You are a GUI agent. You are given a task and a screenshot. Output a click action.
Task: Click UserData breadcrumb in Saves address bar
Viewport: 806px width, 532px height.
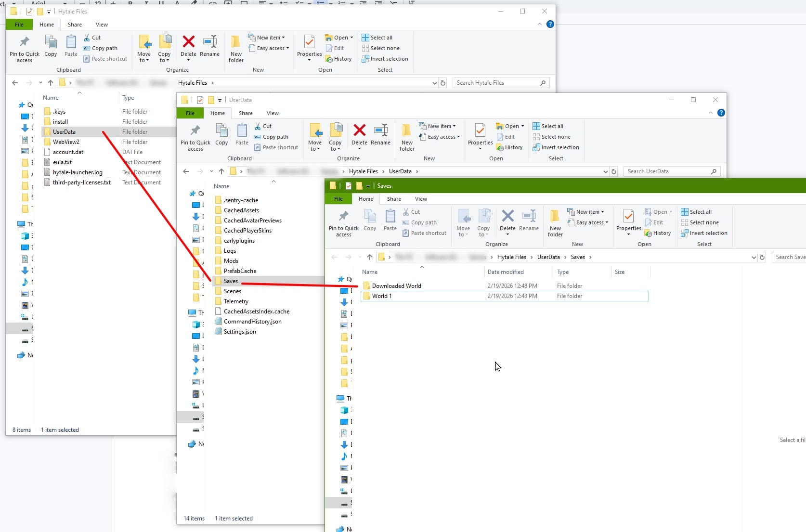[548, 257]
